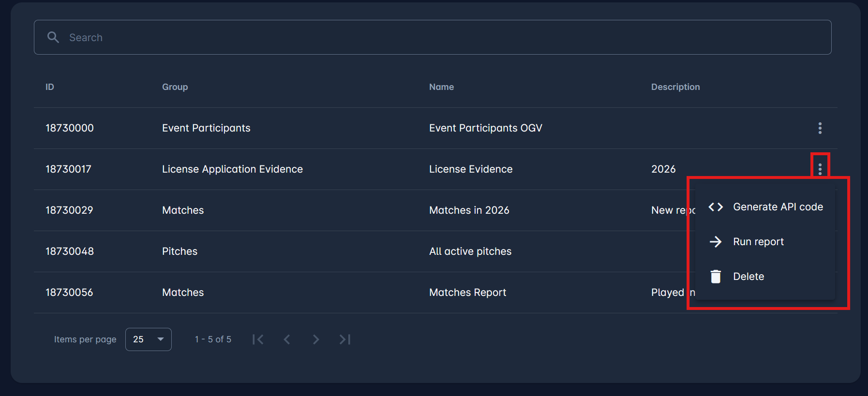This screenshot has height=396, width=868.
Task: Focus the Search input field
Action: pyautogui.click(x=435, y=37)
